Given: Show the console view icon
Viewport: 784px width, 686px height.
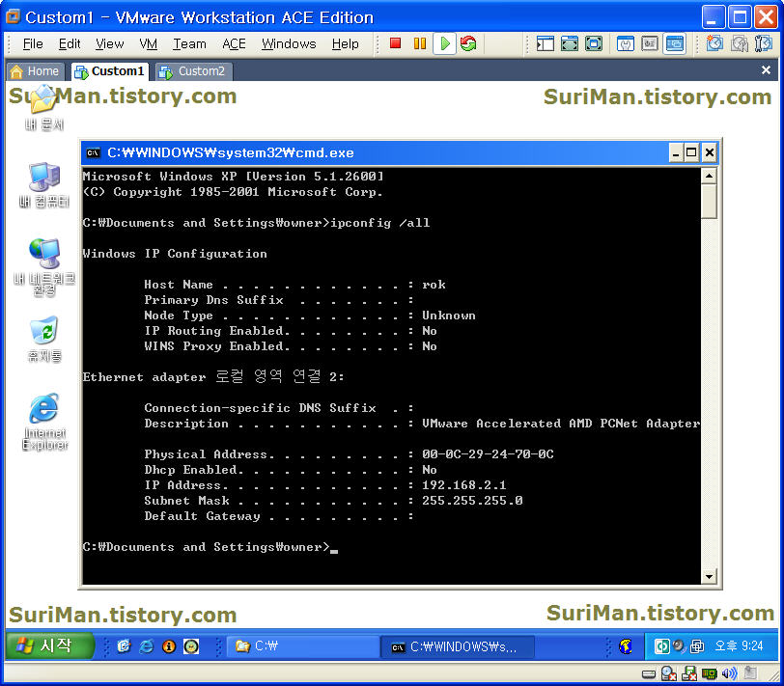Looking at the screenshot, I should pyautogui.click(x=675, y=44).
